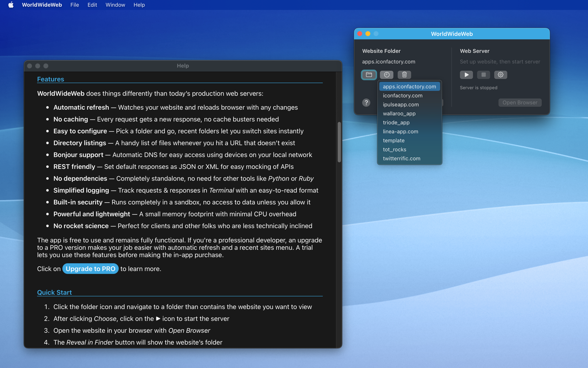
Task: Open server settings gear icon
Action: click(501, 75)
